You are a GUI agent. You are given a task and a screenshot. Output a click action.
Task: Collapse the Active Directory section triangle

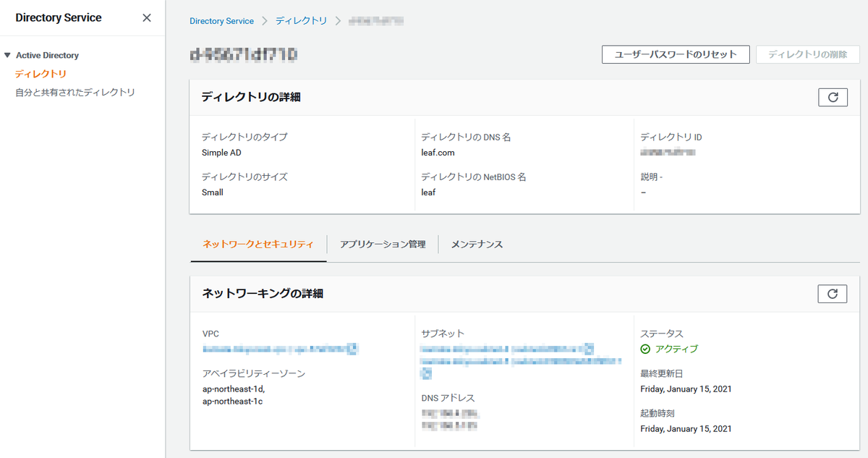point(7,55)
